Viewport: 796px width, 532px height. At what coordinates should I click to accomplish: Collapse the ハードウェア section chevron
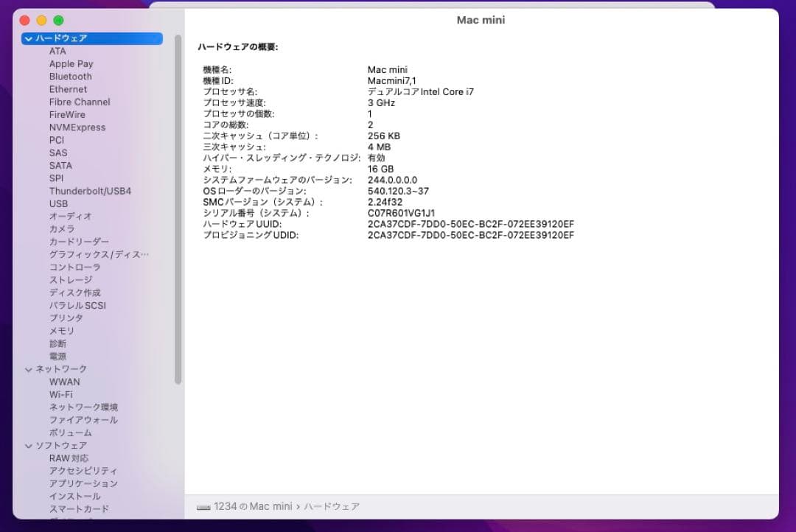click(x=29, y=38)
